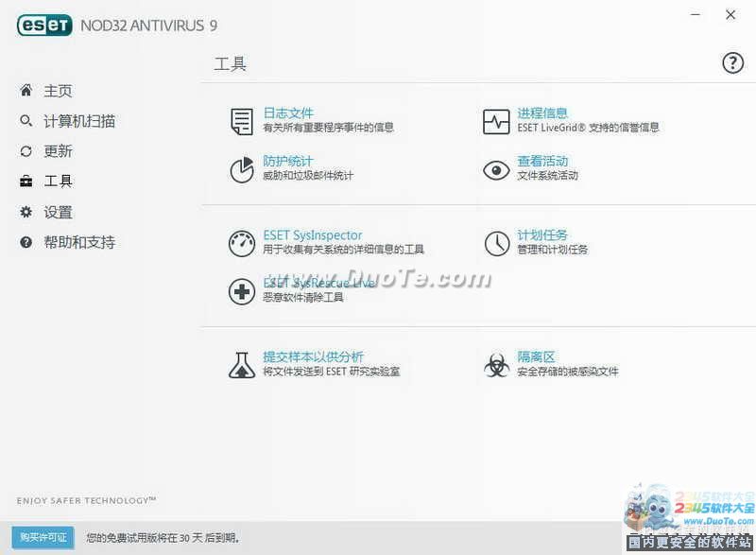Click ESET SysRescue Live plus icon

pos(242,291)
